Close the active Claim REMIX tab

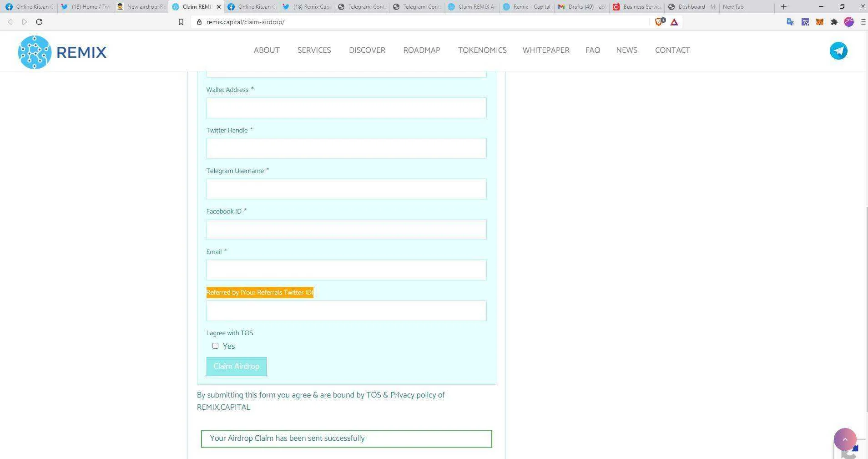pos(219,7)
